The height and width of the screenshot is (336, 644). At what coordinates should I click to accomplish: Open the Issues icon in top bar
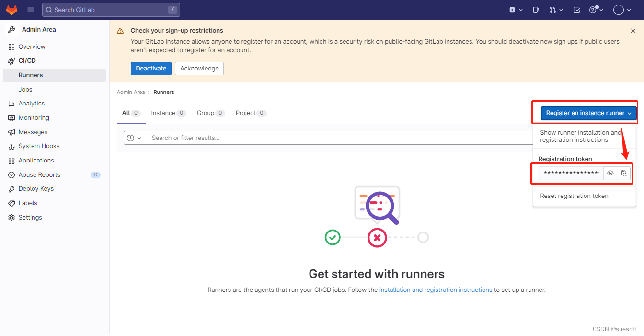click(x=536, y=10)
